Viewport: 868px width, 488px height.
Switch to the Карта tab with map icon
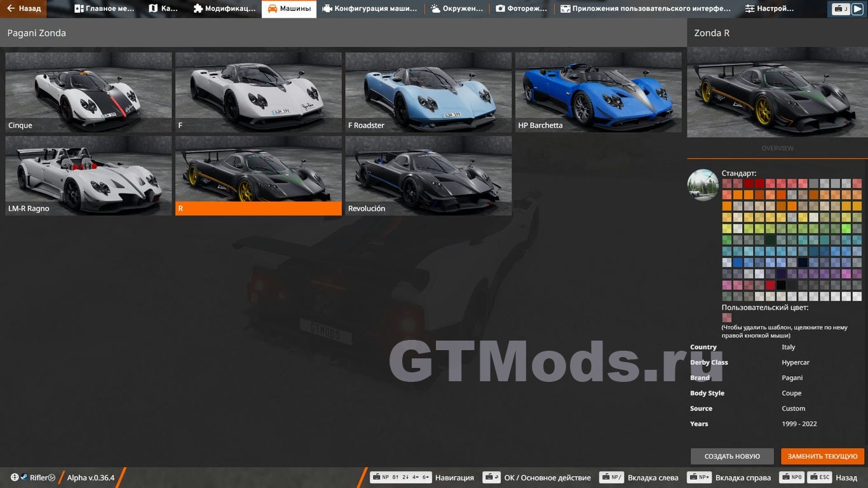click(163, 9)
